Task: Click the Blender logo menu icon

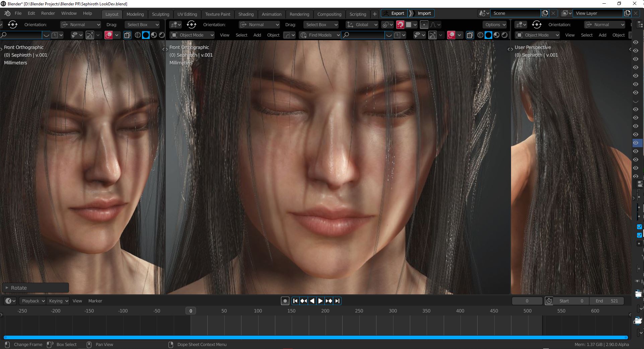Action: (7, 13)
